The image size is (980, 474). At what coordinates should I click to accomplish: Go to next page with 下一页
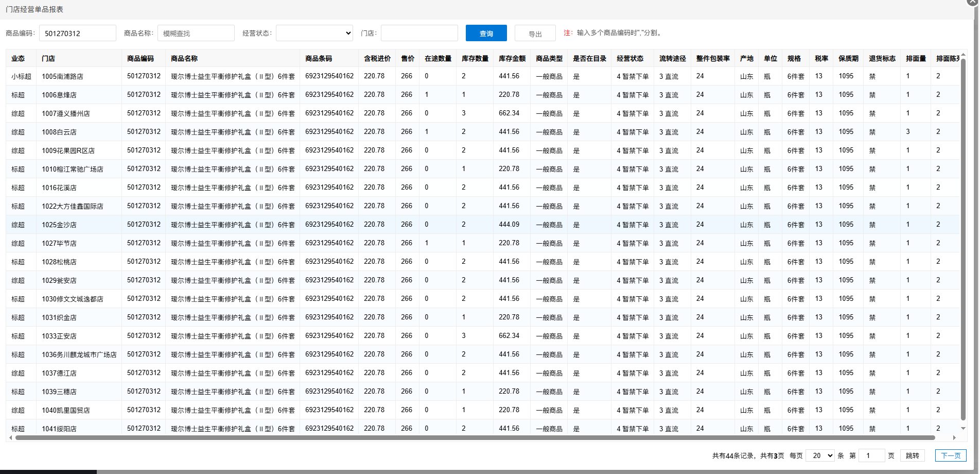tap(950, 455)
